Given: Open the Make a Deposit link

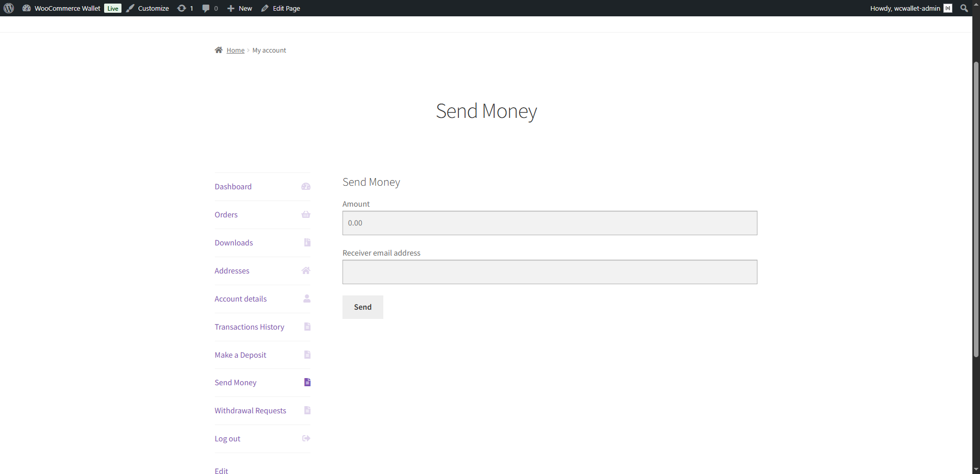Looking at the screenshot, I should pyautogui.click(x=240, y=355).
